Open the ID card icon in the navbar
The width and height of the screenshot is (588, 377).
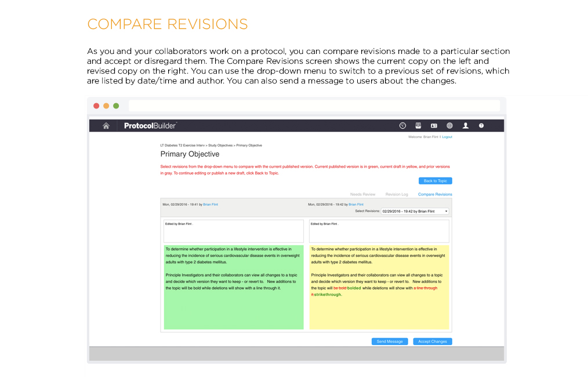pos(434,126)
